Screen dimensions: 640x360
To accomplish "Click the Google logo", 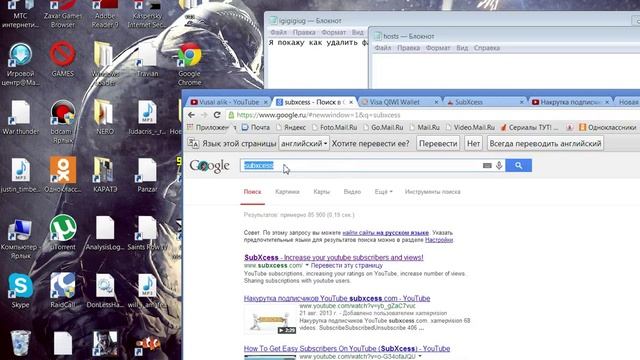I will point(209,166).
